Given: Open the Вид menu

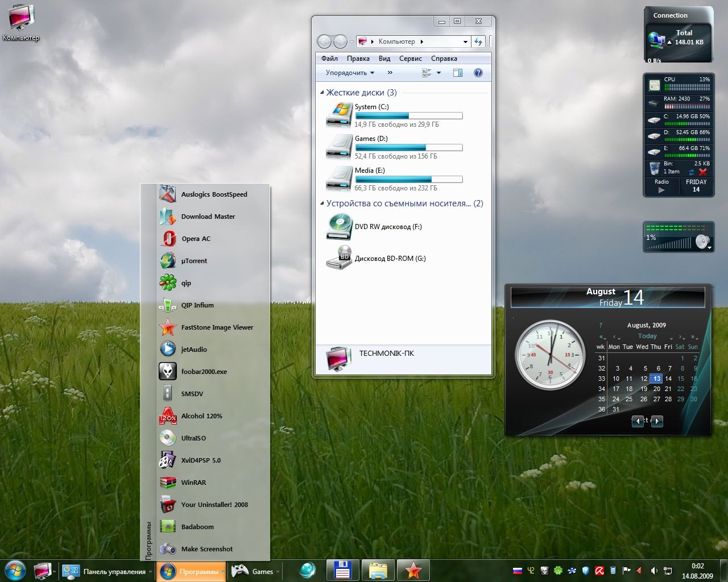Looking at the screenshot, I should pos(384,59).
